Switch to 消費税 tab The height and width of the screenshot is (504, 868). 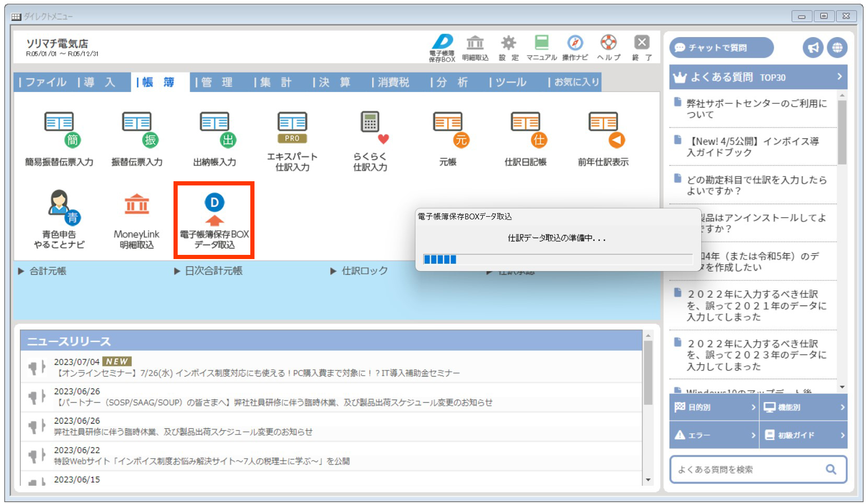(x=396, y=82)
